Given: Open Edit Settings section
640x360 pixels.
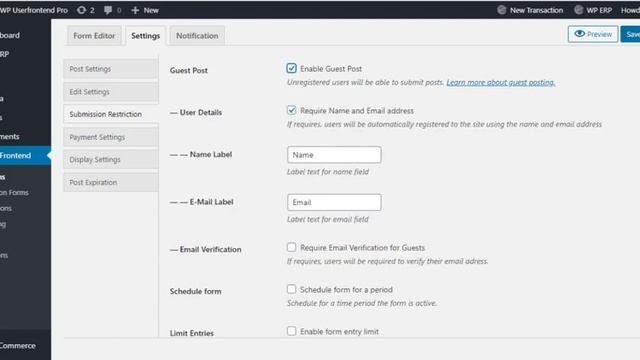Looking at the screenshot, I should pos(111,92).
